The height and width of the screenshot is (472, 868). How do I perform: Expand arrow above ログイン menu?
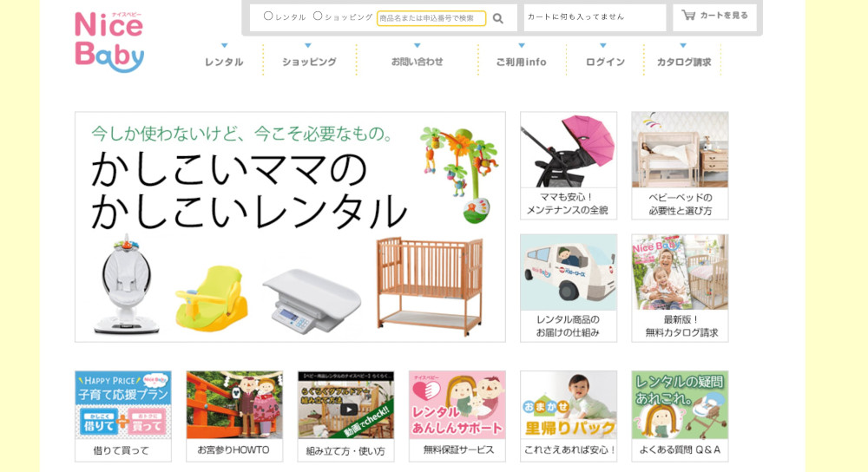pyautogui.click(x=603, y=45)
